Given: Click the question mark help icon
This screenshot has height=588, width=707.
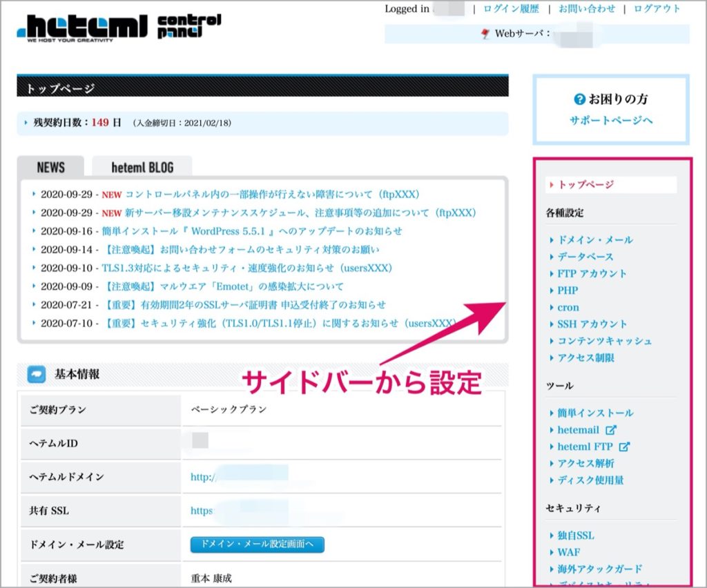Looking at the screenshot, I should click(x=579, y=99).
